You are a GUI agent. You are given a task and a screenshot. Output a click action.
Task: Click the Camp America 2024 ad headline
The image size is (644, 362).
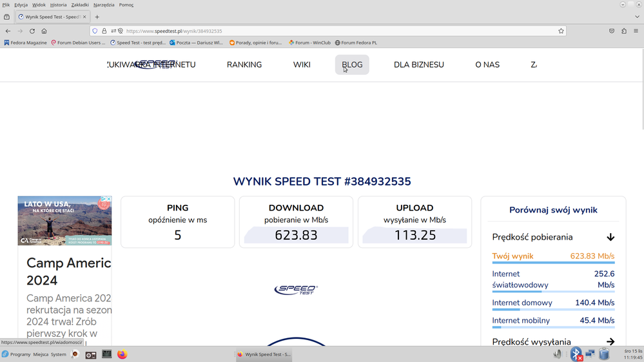(x=68, y=272)
